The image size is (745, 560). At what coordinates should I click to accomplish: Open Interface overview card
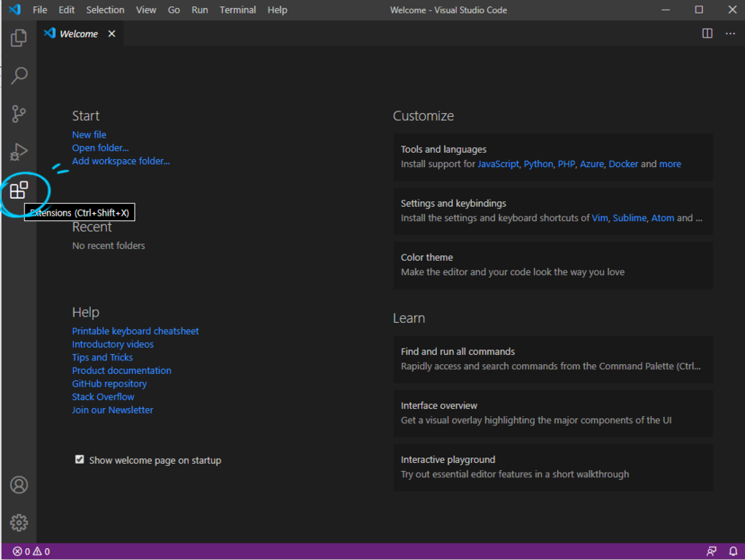pos(553,413)
